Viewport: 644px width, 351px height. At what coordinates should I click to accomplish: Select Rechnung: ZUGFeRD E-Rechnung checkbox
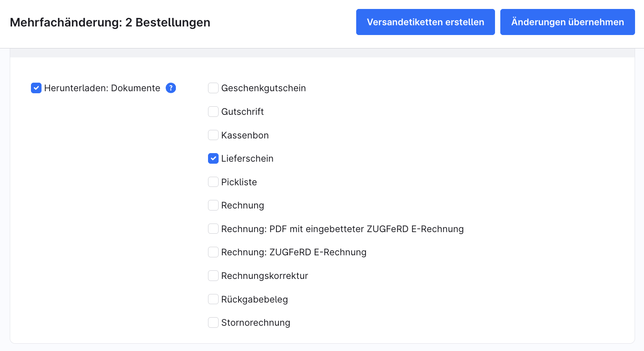(x=213, y=252)
